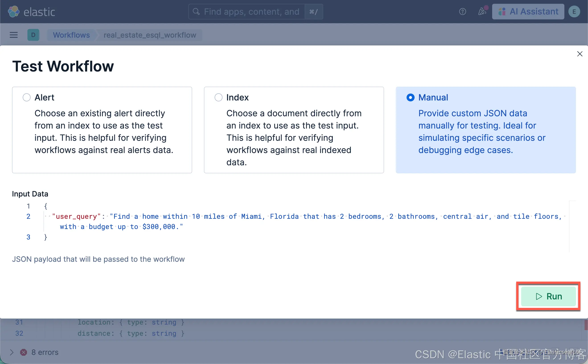Click real_estate_esql_workflow breadcrumb
This screenshot has width=588, height=364.
tap(150, 35)
